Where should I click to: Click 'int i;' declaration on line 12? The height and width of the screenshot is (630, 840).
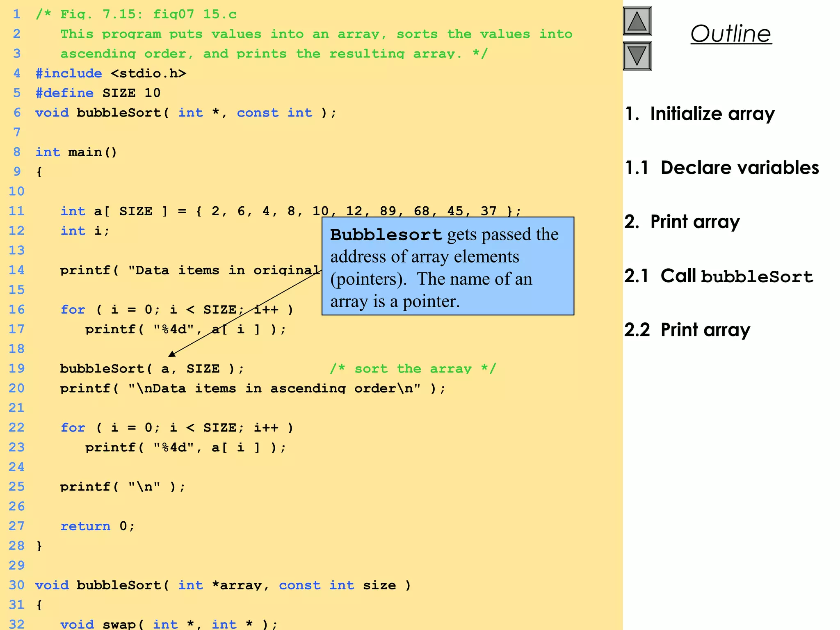point(85,231)
